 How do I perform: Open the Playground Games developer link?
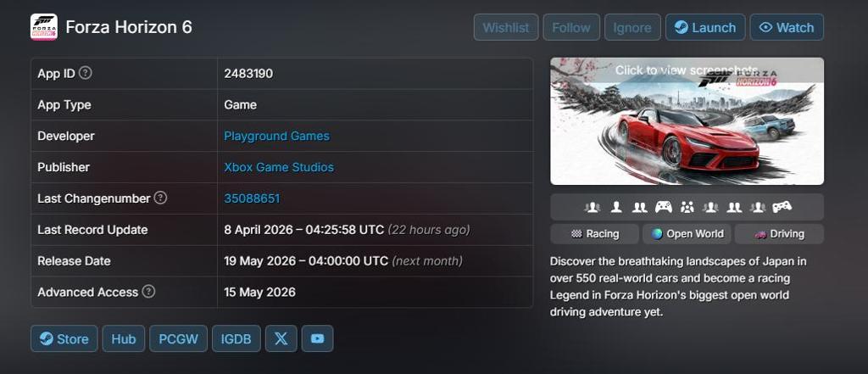pyautogui.click(x=277, y=136)
